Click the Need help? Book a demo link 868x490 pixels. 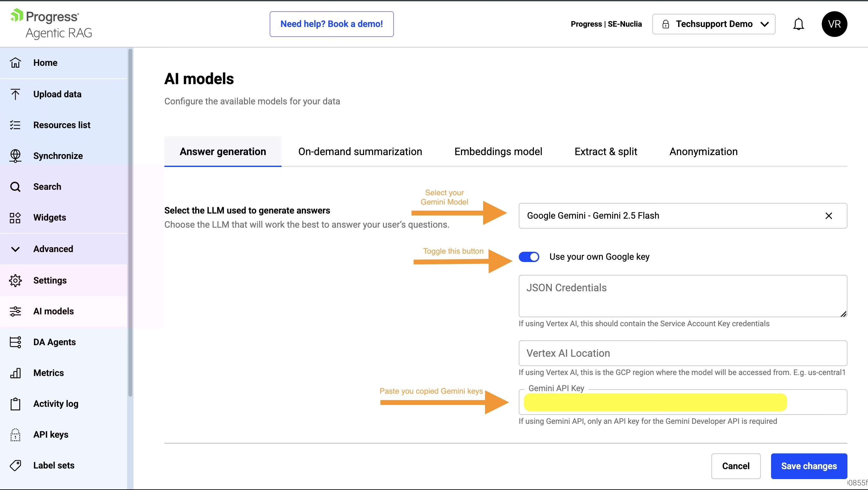point(332,24)
